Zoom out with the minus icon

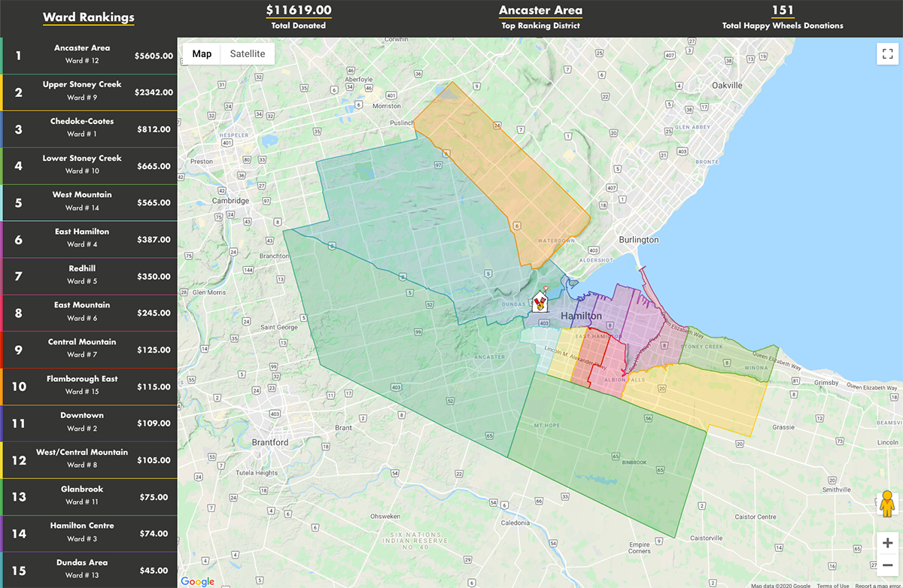coord(886,564)
